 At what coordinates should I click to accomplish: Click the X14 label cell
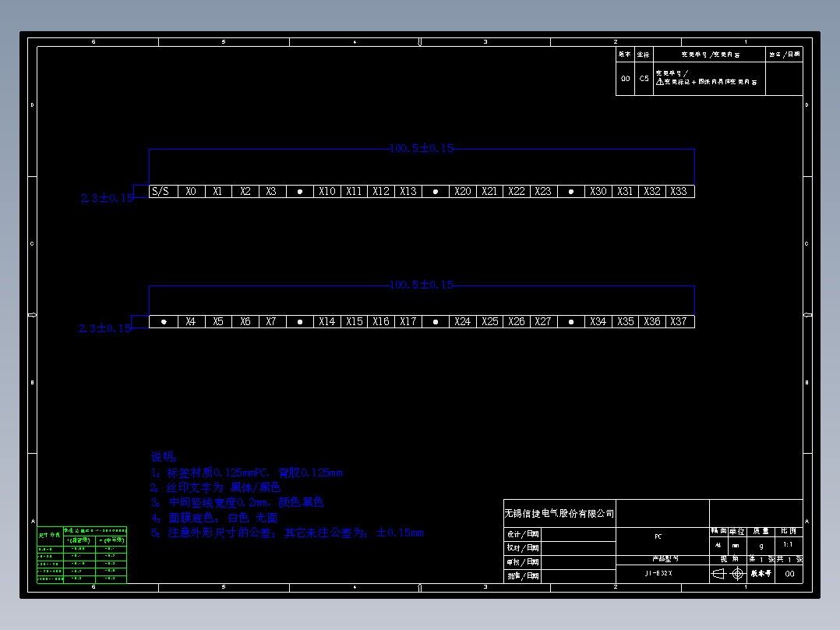326,322
